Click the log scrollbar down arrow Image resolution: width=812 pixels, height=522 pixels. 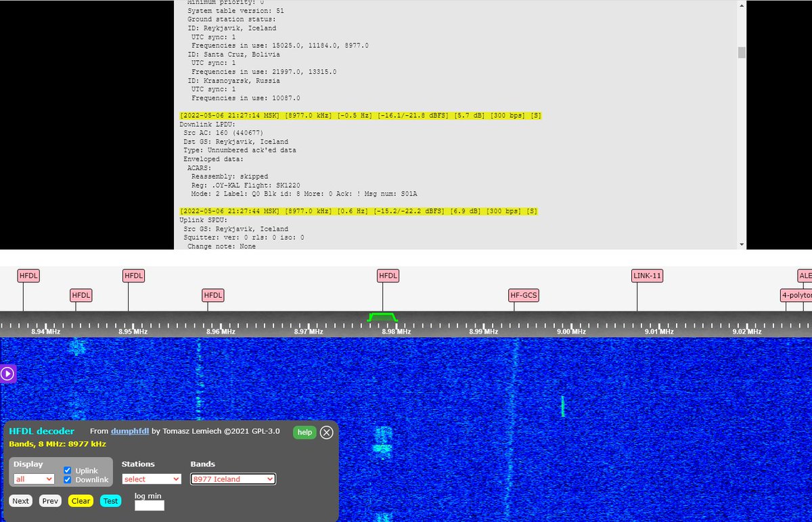(x=742, y=244)
